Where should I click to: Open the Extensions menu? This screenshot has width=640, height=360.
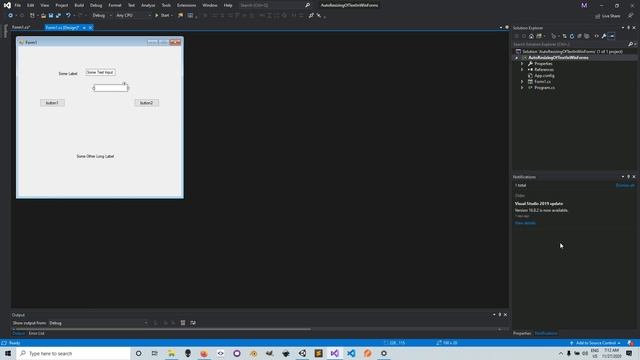coord(187,5)
